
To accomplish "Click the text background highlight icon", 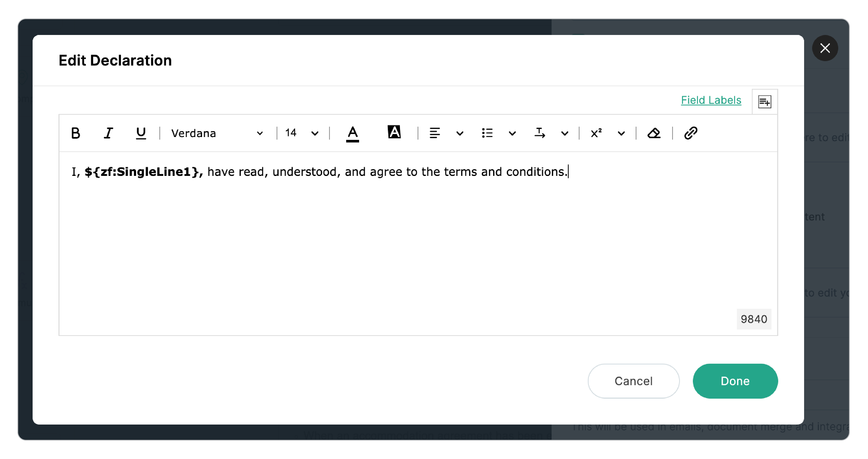I will 394,132.
